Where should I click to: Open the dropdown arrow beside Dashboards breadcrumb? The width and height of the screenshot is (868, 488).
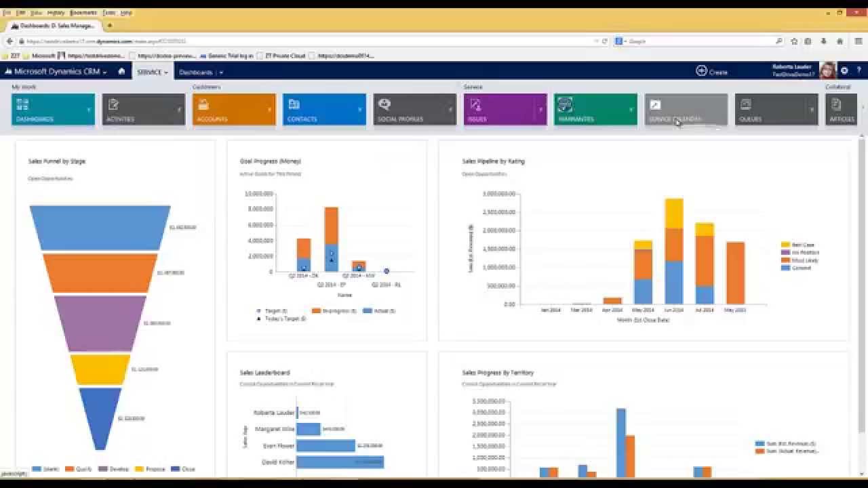coord(221,73)
